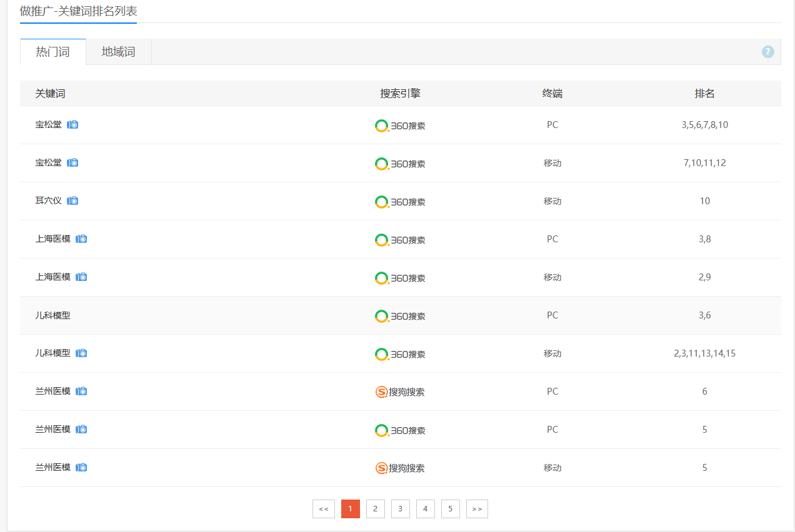Click 移动 terminal cell in 上海医模 row
This screenshot has width=795, height=532.
[x=552, y=277]
